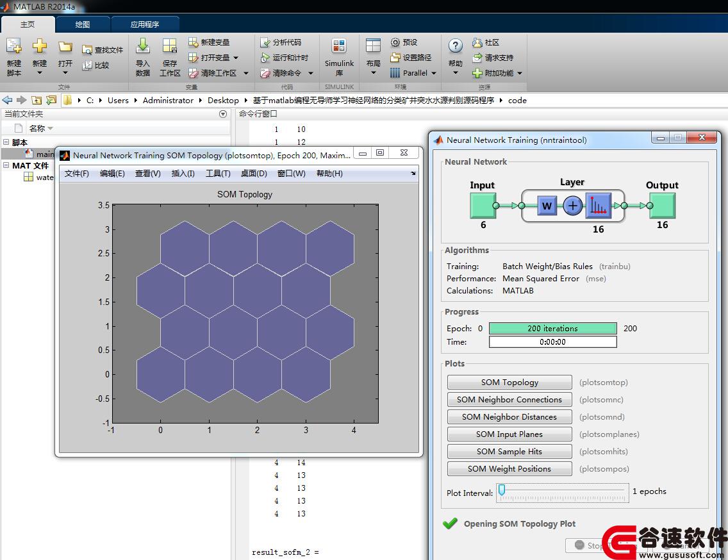
Task: Collapse the MAT file group in file browser
Action: coord(6,165)
